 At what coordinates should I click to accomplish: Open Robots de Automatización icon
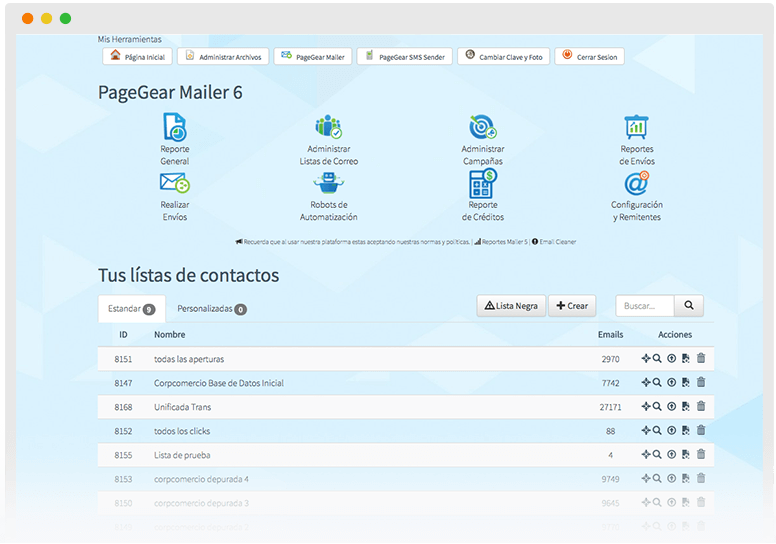click(x=328, y=184)
